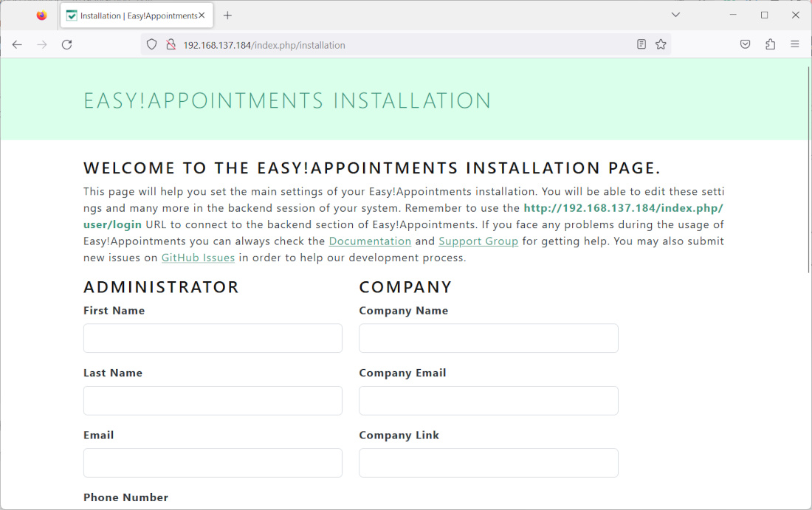This screenshot has width=812, height=510.
Task: Select the Installation Easy!Appointments tab
Action: click(x=133, y=15)
